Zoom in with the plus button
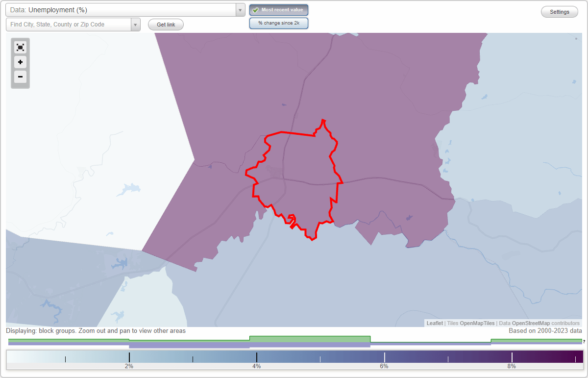The width and height of the screenshot is (588, 378). (20, 62)
